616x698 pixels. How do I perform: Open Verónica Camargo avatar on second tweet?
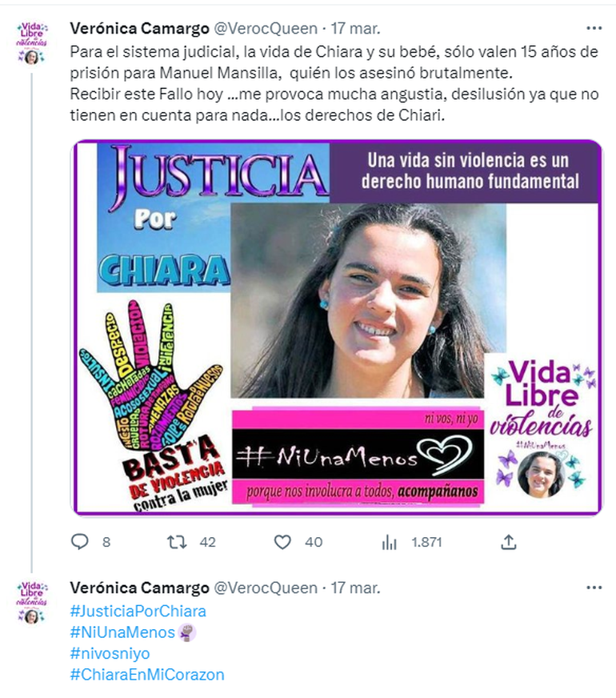pos(31,603)
